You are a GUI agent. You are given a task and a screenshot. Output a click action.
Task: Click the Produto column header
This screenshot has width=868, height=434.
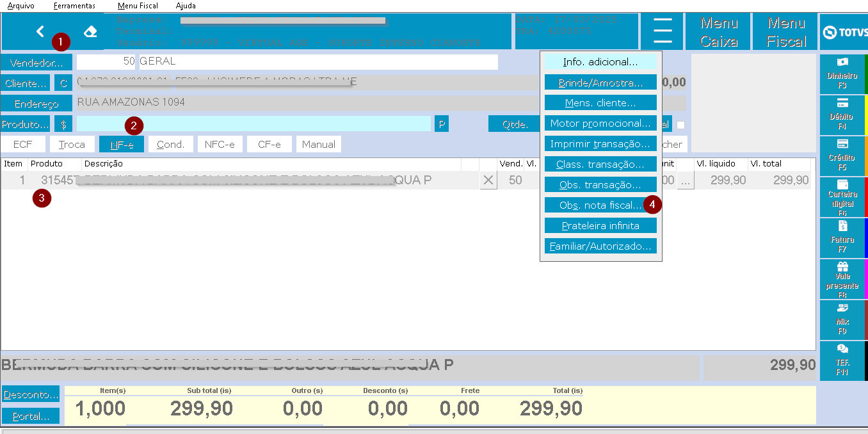[54, 164]
